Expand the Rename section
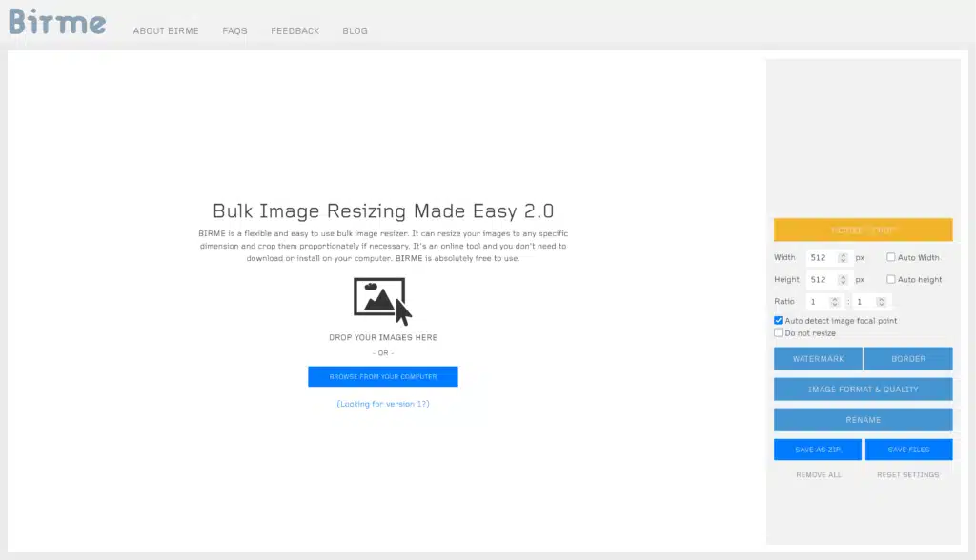Screen dimensions: 976x560 863,419
